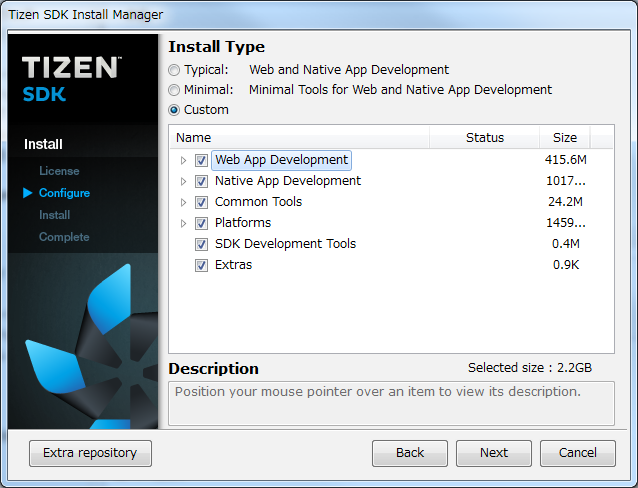Expand the Native App Development tree node
The height and width of the screenshot is (488, 638).
point(184,181)
